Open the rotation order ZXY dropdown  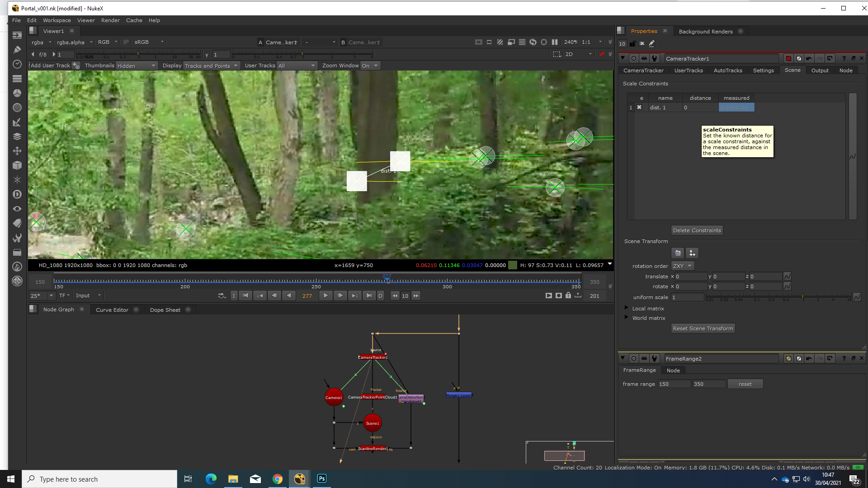point(683,266)
